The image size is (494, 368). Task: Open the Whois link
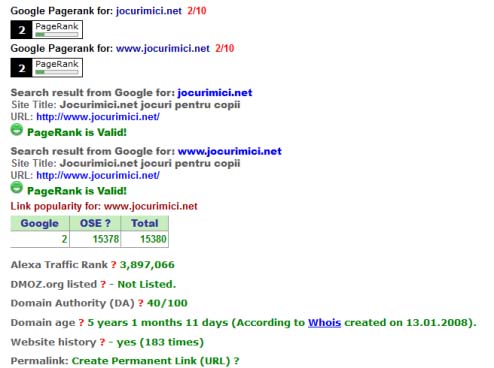click(x=324, y=323)
